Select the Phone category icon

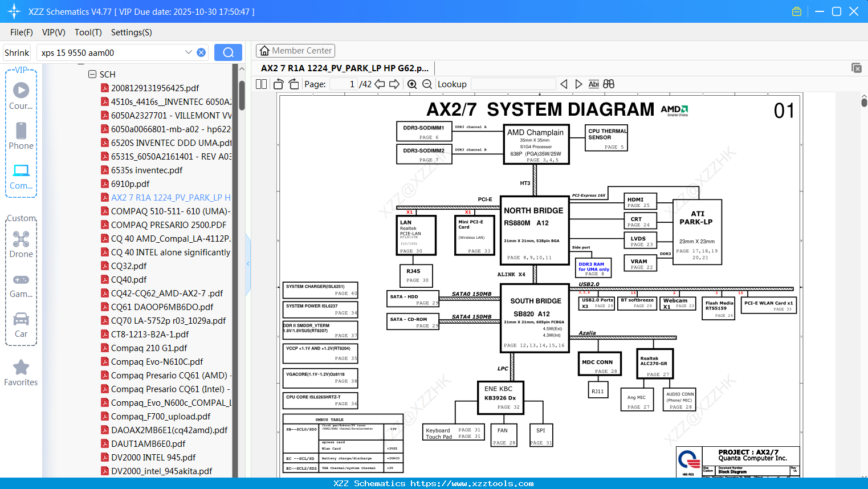pyautogui.click(x=21, y=136)
